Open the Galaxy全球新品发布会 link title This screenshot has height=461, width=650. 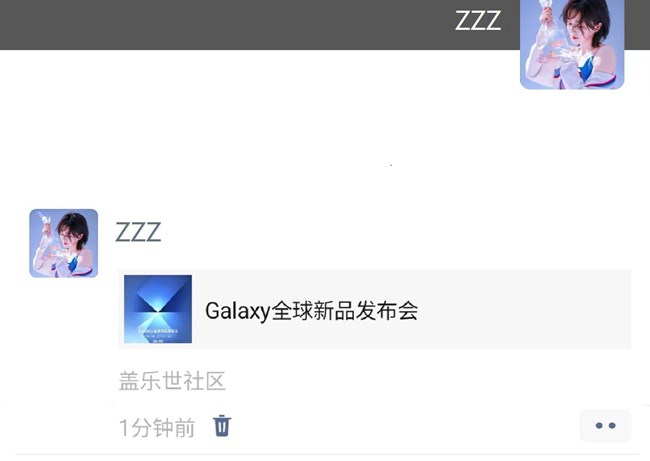[311, 311]
